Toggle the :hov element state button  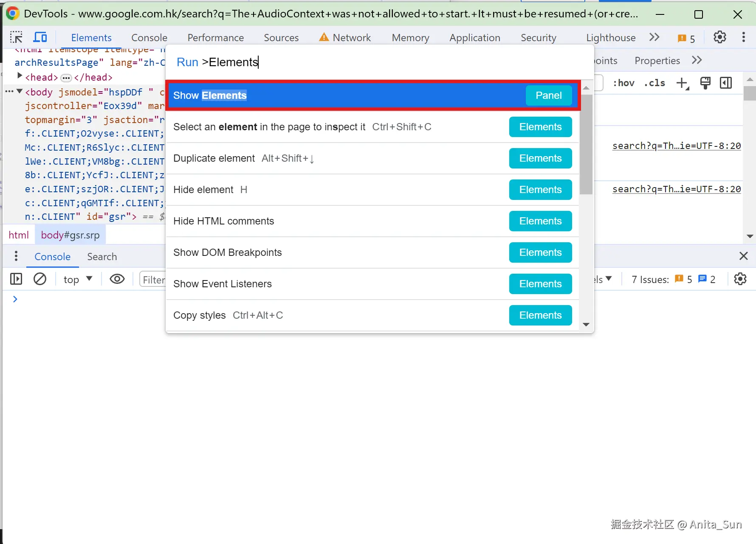click(623, 83)
